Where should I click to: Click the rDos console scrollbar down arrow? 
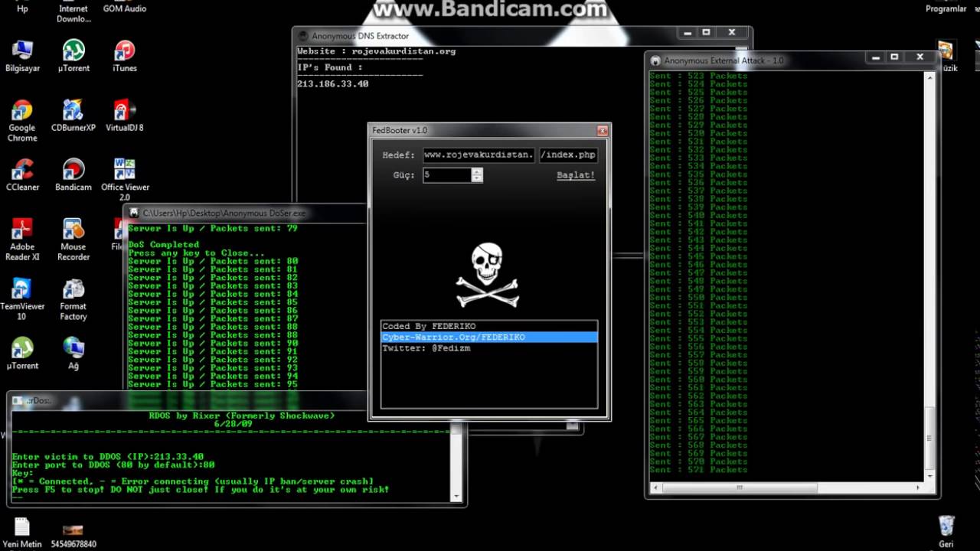point(457,497)
